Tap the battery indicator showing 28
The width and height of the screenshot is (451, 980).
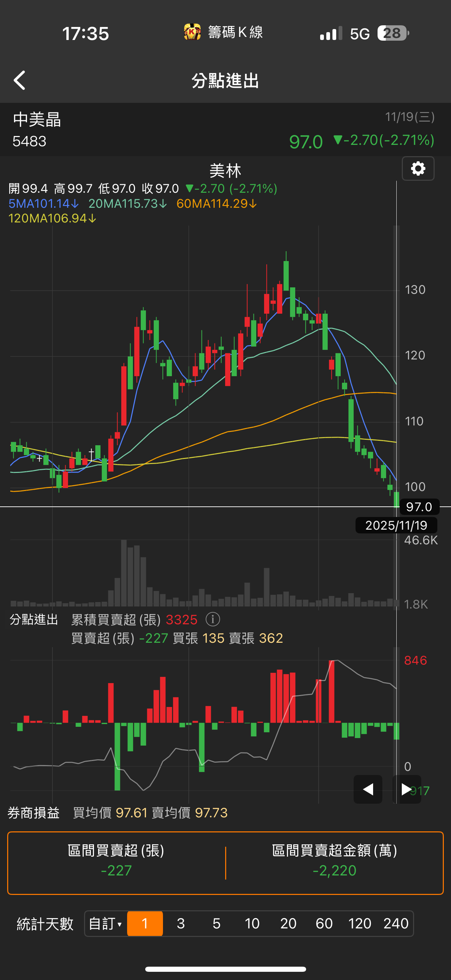point(393,33)
